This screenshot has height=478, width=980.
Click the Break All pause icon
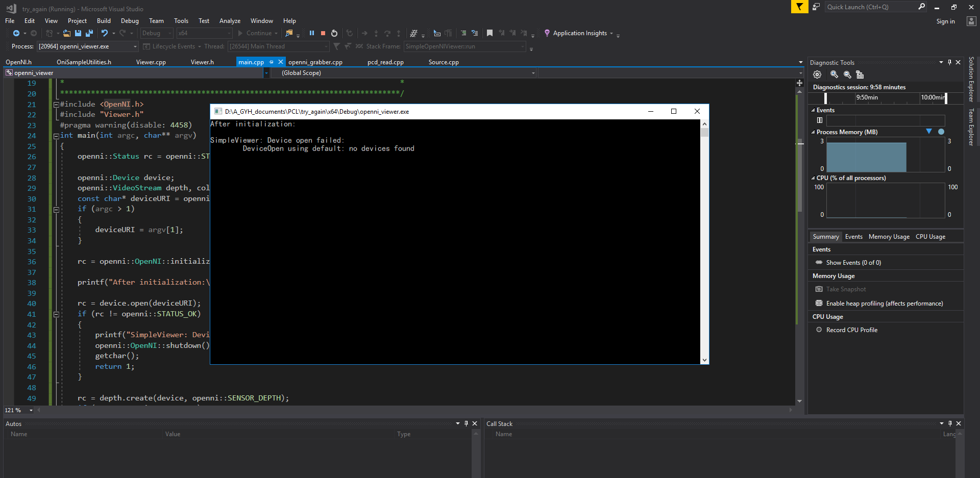(312, 33)
